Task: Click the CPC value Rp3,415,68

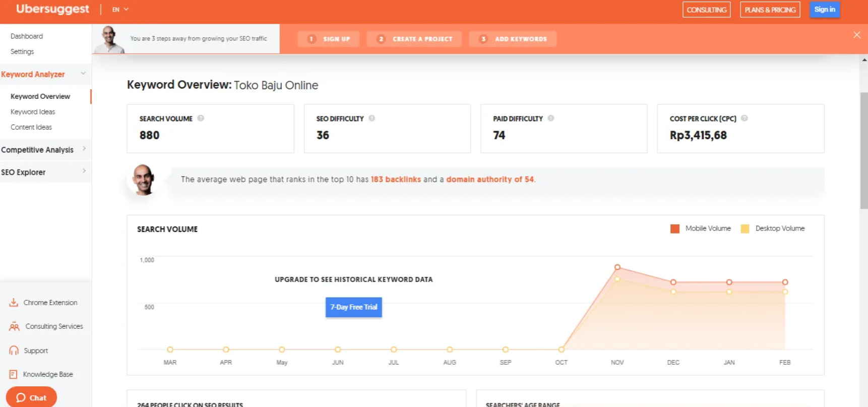Action: [698, 135]
